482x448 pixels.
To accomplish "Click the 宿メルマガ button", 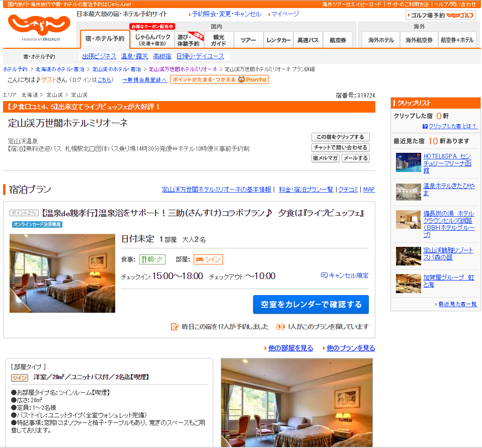I will pos(325,158).
